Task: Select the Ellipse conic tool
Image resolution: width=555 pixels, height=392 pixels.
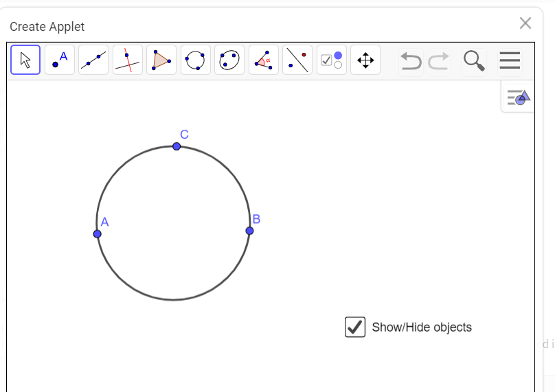Action: [x=229, y=60]
